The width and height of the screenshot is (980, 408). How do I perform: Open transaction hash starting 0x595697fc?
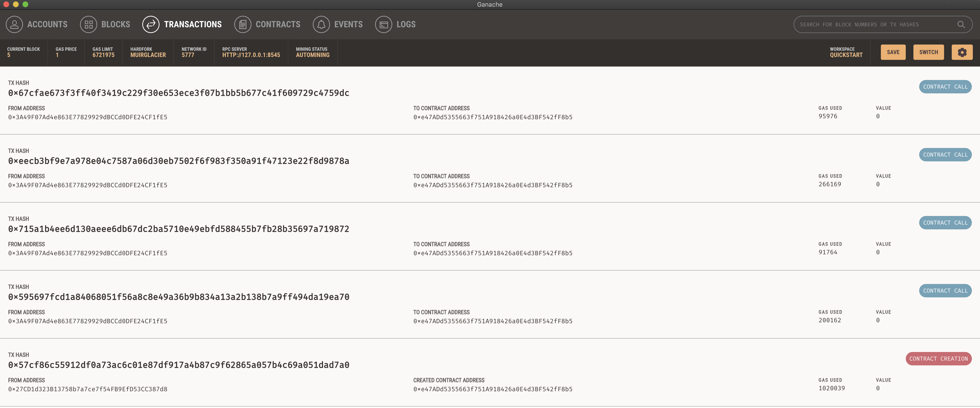(178, 297)
